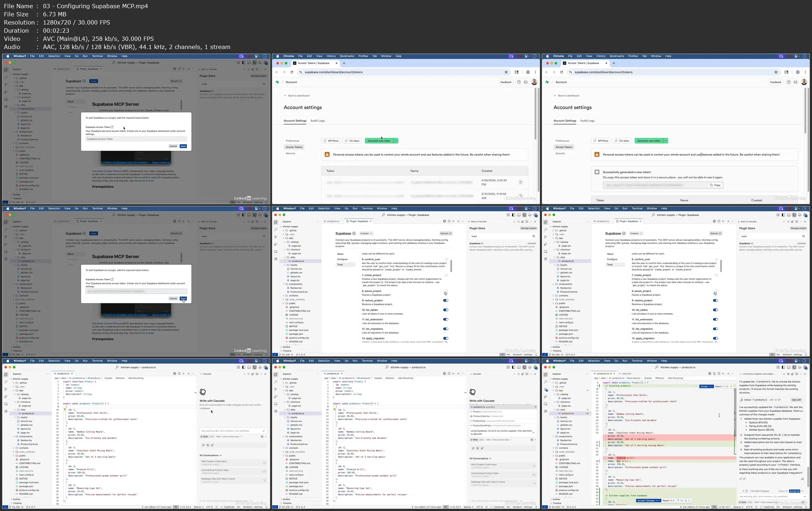Click user avatar in top-middle Supabase thumbnail
Image resolution: width=812 pixels, height=511 pixels.
(534, 82)
